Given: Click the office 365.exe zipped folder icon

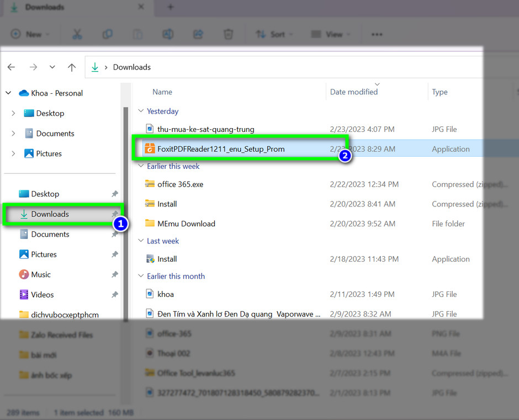Looking at the screenshot, I should click(x=150, y=184).
